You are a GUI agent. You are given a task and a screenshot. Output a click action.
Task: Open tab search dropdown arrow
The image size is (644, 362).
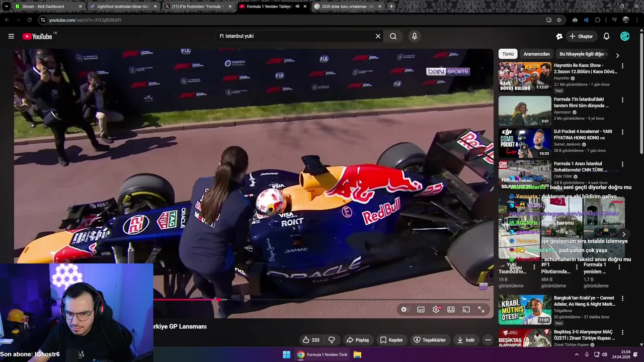pos(6,7)
